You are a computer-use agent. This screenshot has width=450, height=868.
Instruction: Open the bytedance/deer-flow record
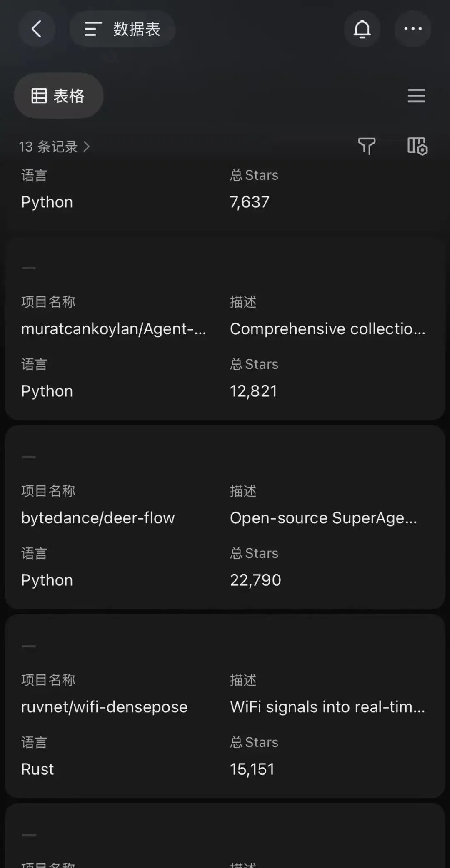98,518
